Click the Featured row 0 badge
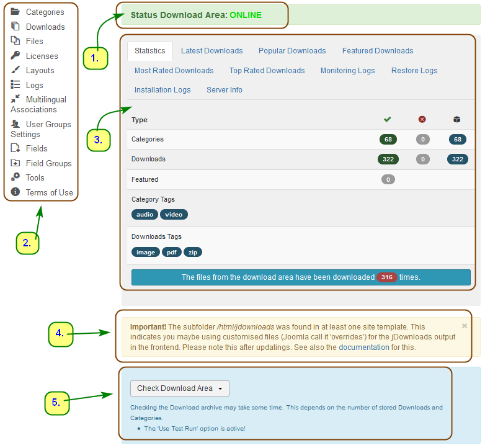 pos(388,179)
